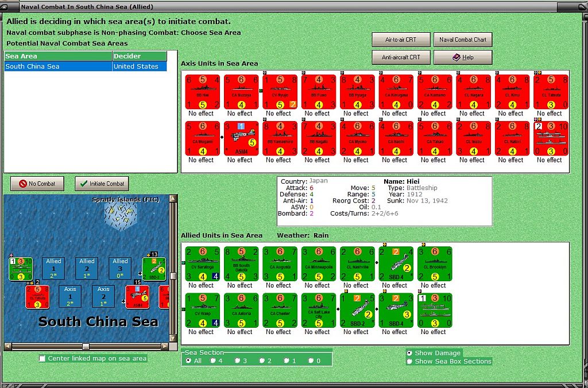Image resolution: width=588 pixels, height=388 pixels.
Task: Pick the BB Fuso battleship counter
Action: coord(319,92)
